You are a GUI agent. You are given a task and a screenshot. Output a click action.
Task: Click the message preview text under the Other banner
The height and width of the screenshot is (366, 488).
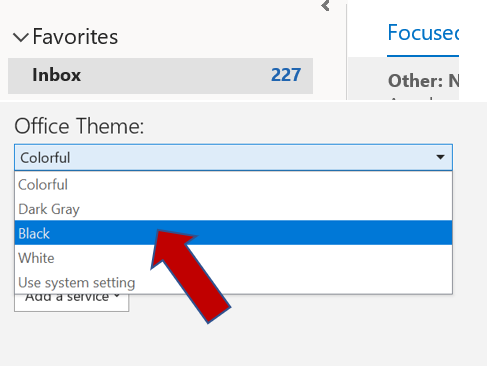(423, 98)
